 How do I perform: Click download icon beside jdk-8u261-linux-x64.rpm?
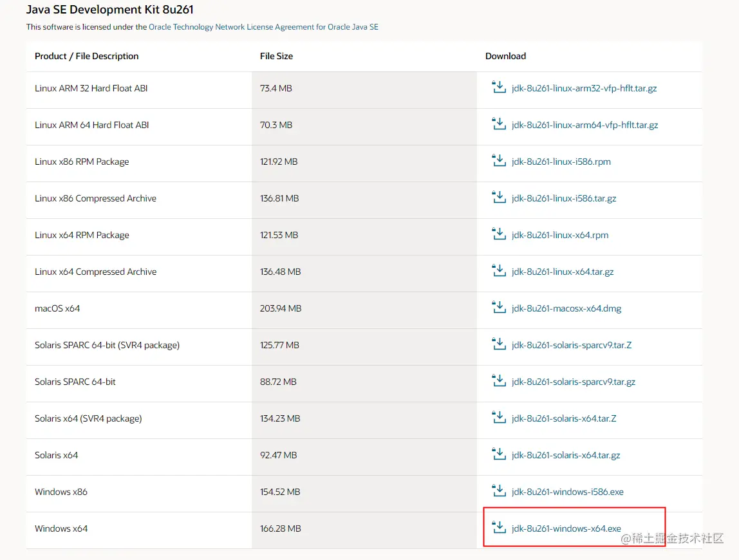point(499,234)
